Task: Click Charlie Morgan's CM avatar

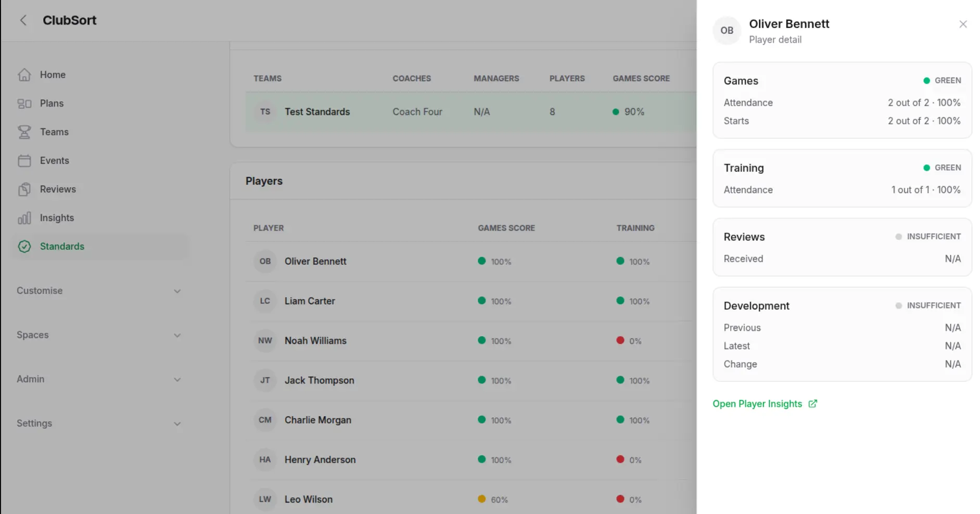Action: [x=265, y=420]
